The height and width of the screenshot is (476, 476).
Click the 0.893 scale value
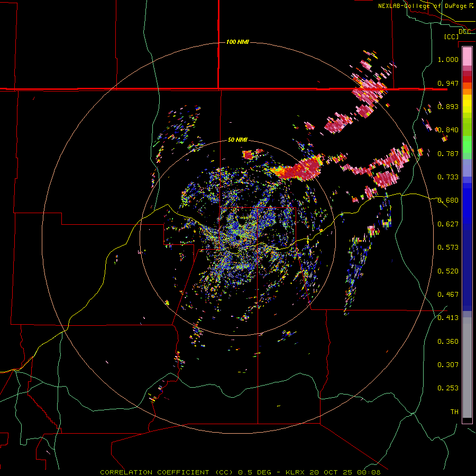coord(448,106)
